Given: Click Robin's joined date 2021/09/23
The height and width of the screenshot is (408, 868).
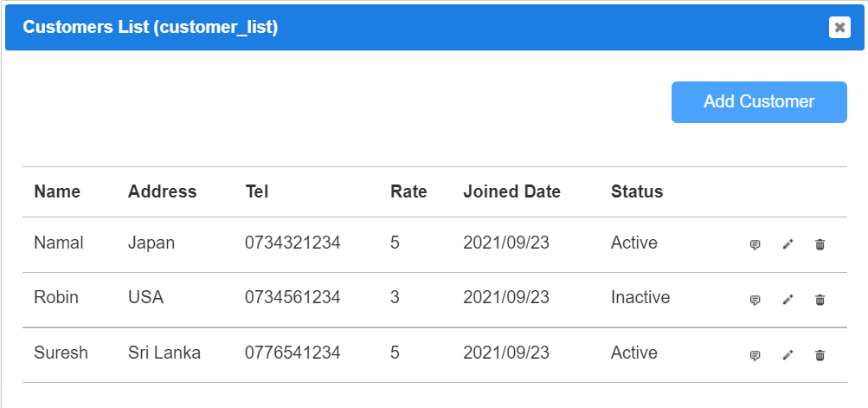Looking at the screenshot, I should pyautogui.click(x=506, y=298).
